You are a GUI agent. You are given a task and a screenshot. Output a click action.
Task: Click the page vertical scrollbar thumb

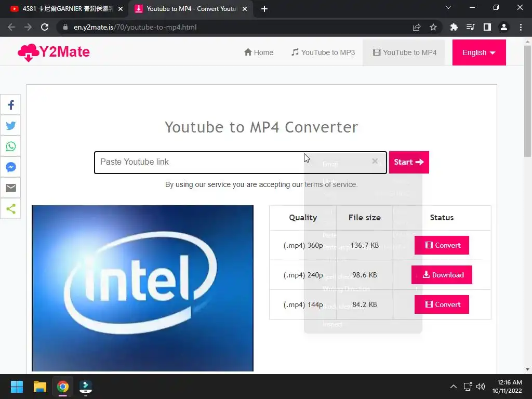point(527,100)
